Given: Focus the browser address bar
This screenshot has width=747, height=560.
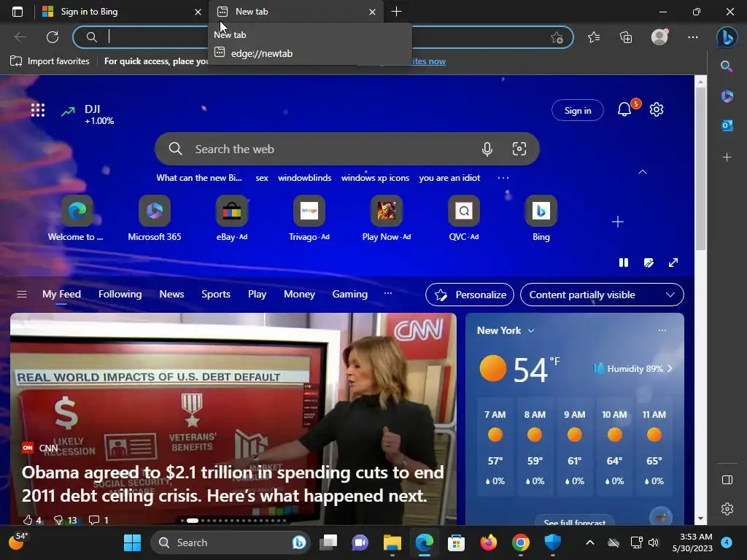Looking at the screenshot, I should pyautogui.click(x=323, y=37).
